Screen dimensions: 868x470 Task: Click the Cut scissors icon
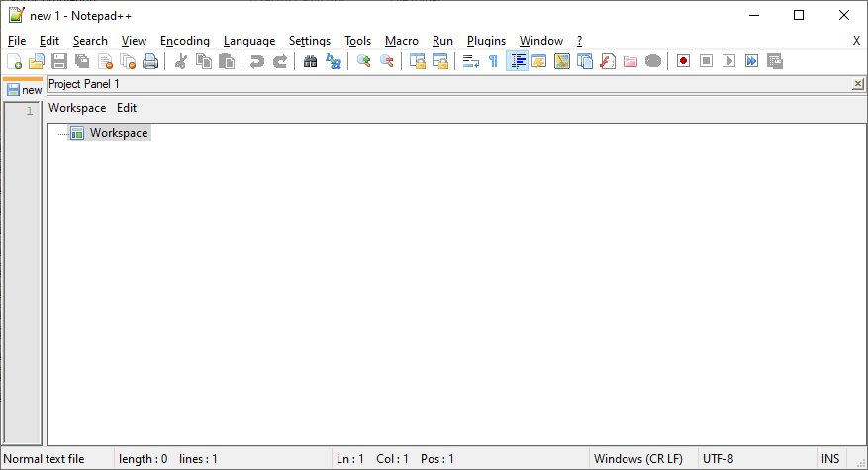tap(180, 61)
